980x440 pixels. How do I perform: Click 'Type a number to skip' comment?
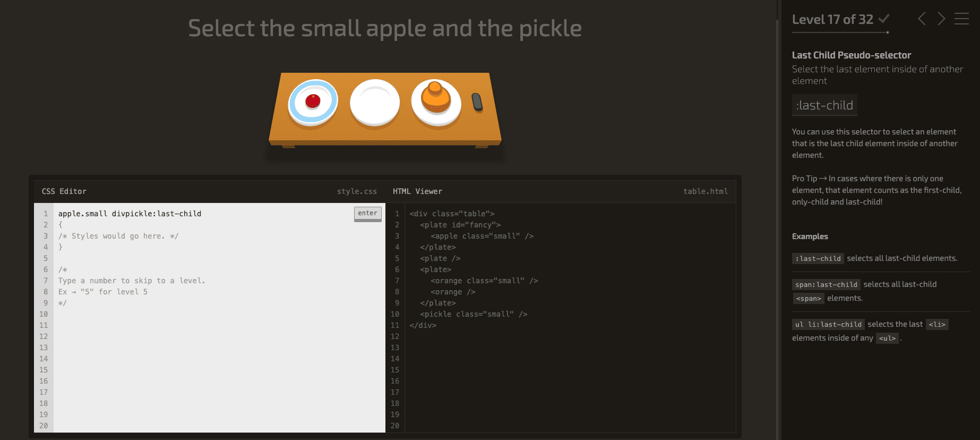[132, 281]
